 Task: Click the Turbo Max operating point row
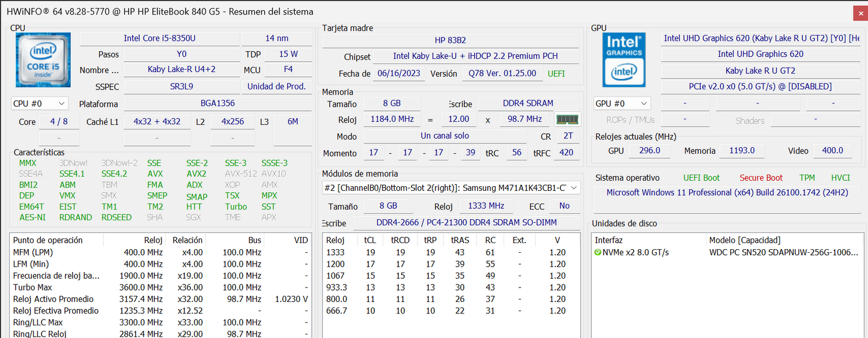160,287
